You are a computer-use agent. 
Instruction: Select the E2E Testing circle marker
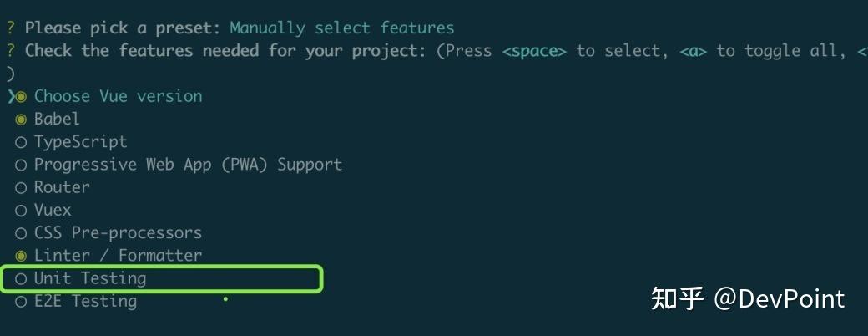[x=21, y=301]
